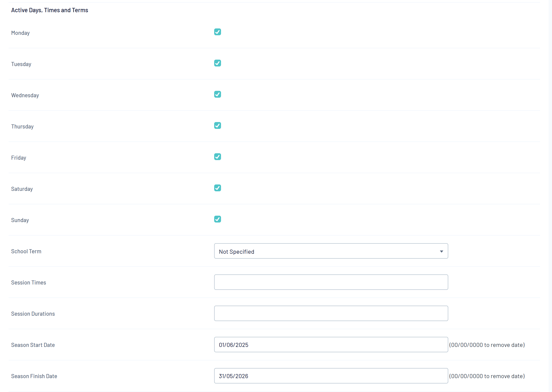Viewport: 552px width, 392px height.
Task: Open the School Term dropdown
Action: coord(331,251)
